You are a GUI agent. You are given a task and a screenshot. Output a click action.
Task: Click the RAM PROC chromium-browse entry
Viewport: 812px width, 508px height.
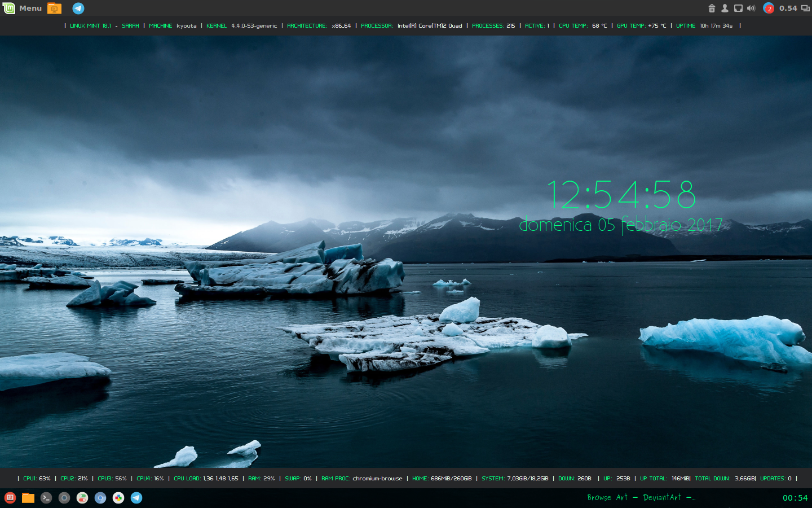click(x=362, y=479)
